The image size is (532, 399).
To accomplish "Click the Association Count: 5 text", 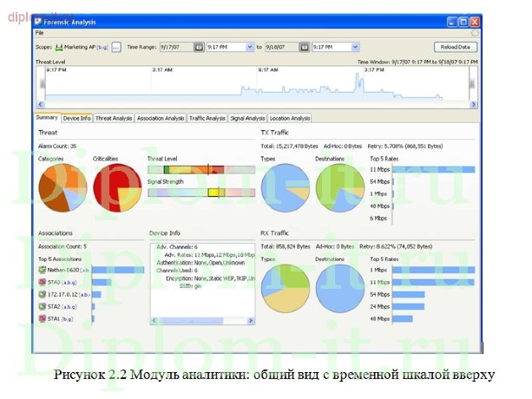I will 62,246.
